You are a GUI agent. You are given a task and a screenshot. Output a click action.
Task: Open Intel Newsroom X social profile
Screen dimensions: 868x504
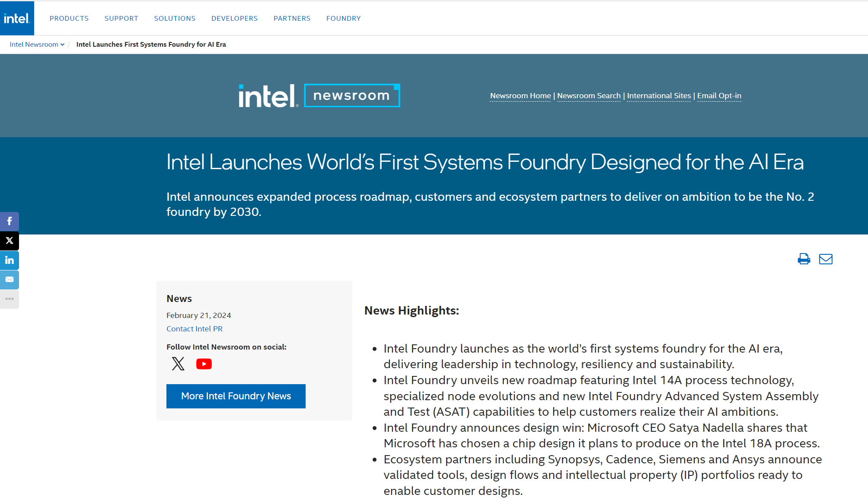pos(178,364)
